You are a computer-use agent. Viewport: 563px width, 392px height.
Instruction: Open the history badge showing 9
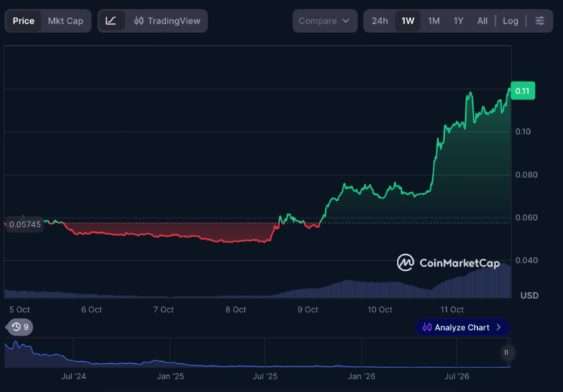20,327
